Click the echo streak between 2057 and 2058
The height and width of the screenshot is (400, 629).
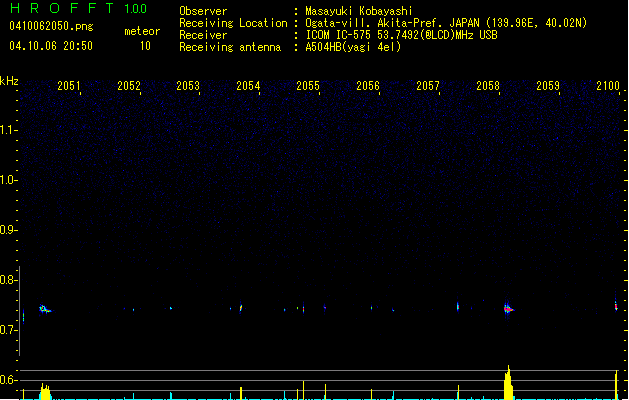click(458, 307)
